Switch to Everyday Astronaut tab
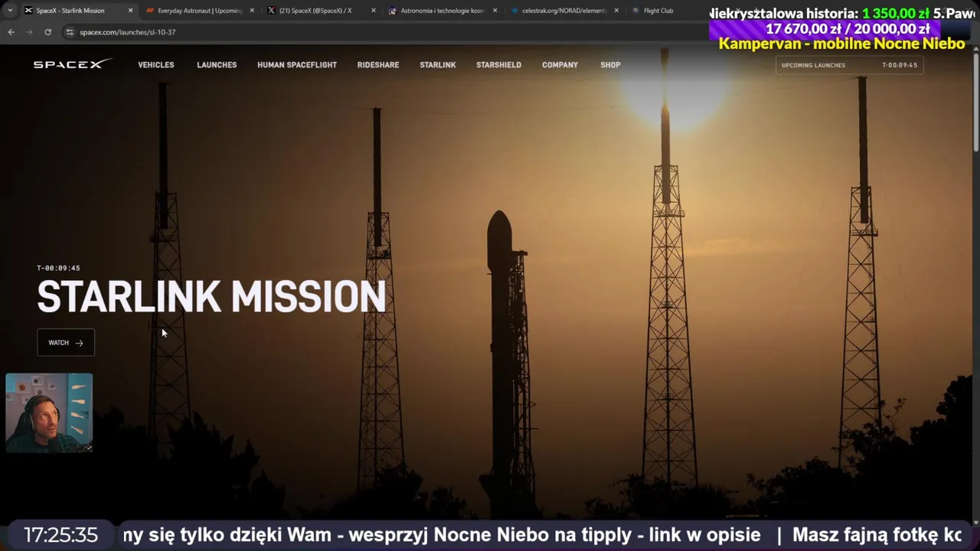The image size is (980, 551). click(x=200, y=11)
